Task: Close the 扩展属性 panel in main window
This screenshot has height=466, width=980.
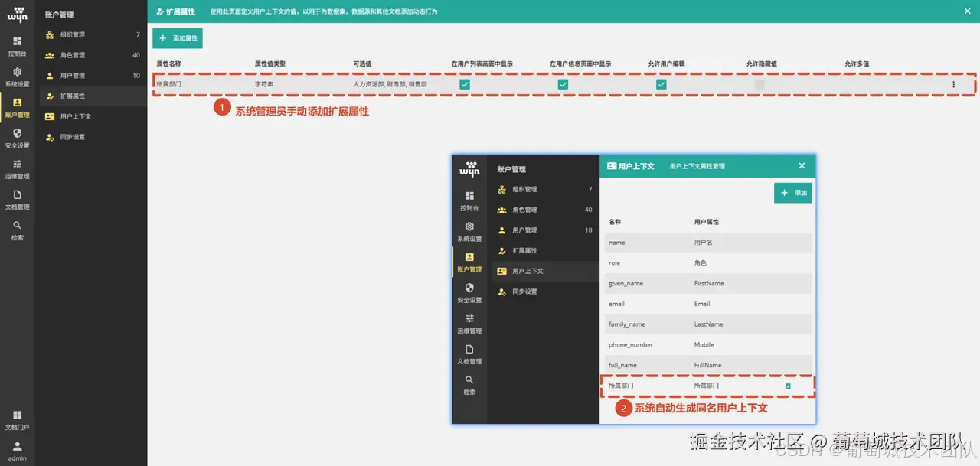Action: point(967,11)
